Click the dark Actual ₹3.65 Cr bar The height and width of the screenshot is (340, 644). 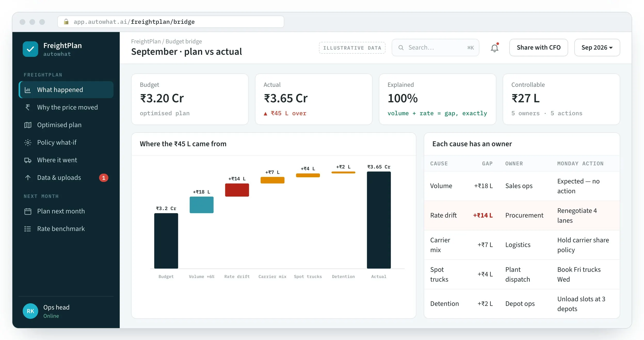379,220
